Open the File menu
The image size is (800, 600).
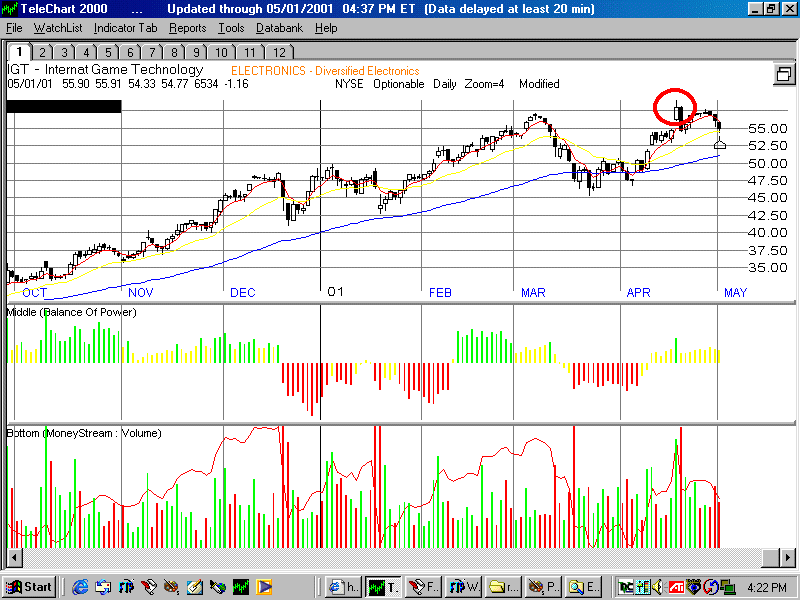[x=14, y=28]
